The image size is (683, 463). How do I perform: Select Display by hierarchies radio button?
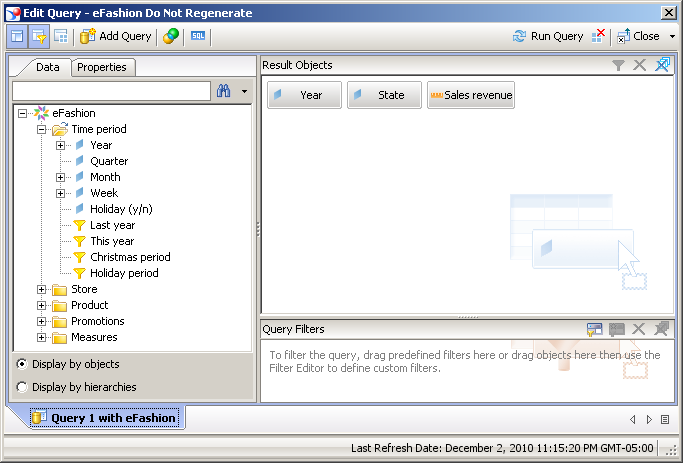pos(22,387)
